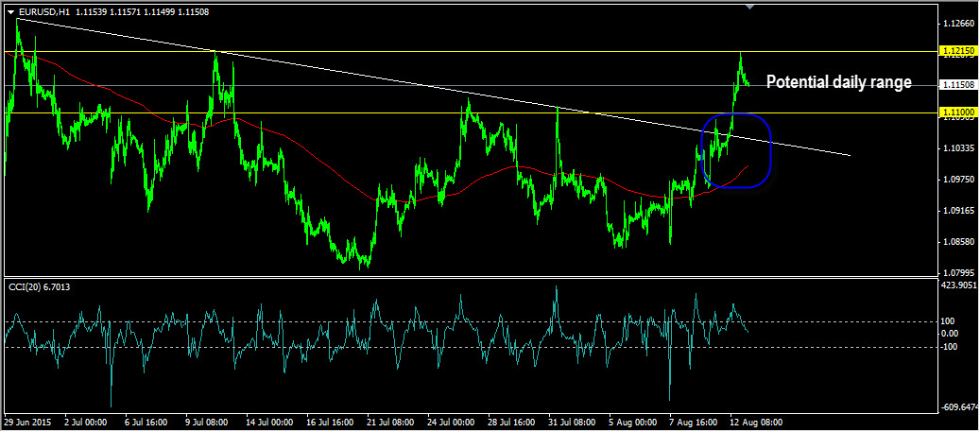Click the CCI scale value -100
This screenshot has height=432, width=980.
coord(952,346)
